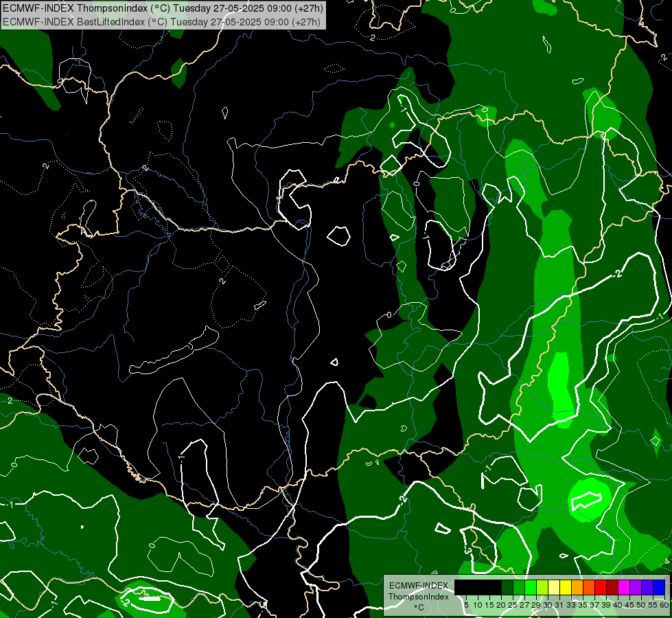Click the legend unit label '°C'
672x618 pixels.
pos(419,608)
